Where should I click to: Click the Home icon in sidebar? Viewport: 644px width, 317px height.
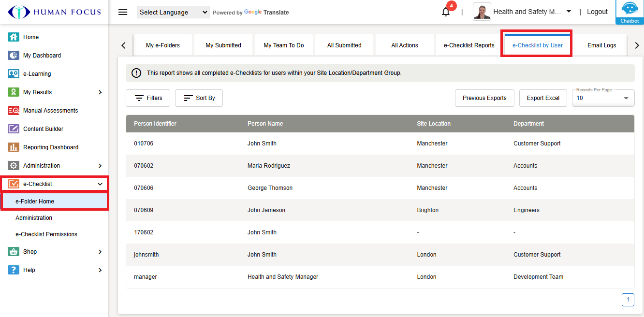click(14, 37)
